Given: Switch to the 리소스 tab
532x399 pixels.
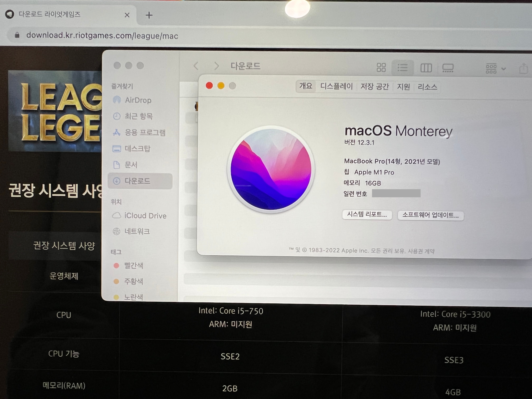Looking at the screenshot, I should click(x=427, y=87).
